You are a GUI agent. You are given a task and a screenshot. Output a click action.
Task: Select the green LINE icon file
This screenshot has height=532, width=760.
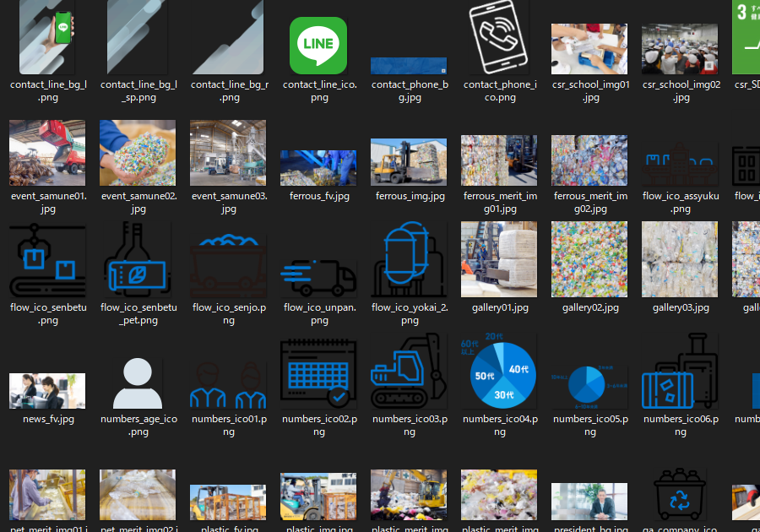318,46
